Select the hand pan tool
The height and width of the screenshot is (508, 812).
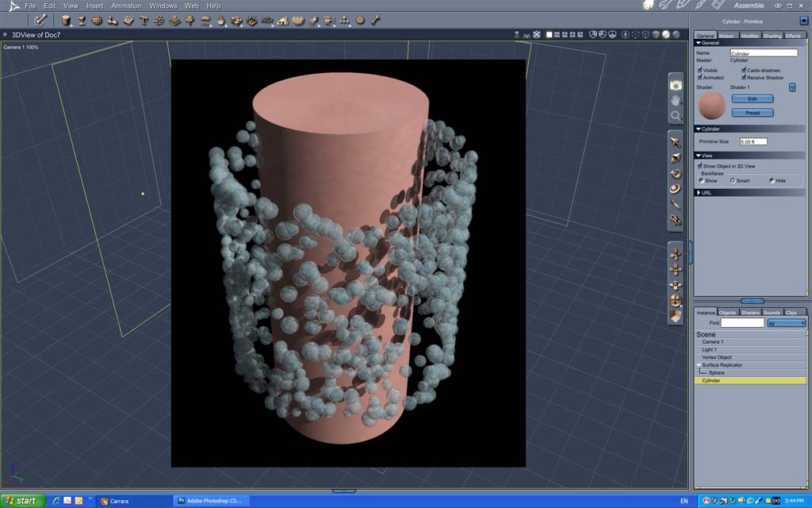tap(676, 101)
